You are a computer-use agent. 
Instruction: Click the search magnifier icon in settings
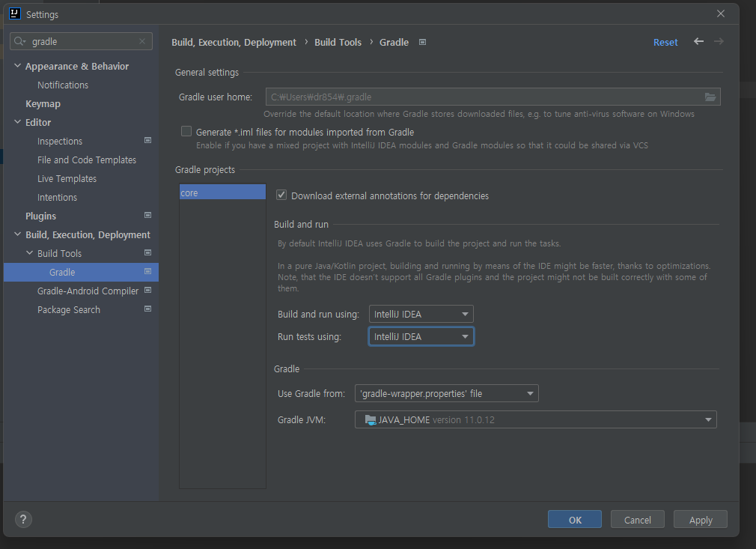click(18, 41)
